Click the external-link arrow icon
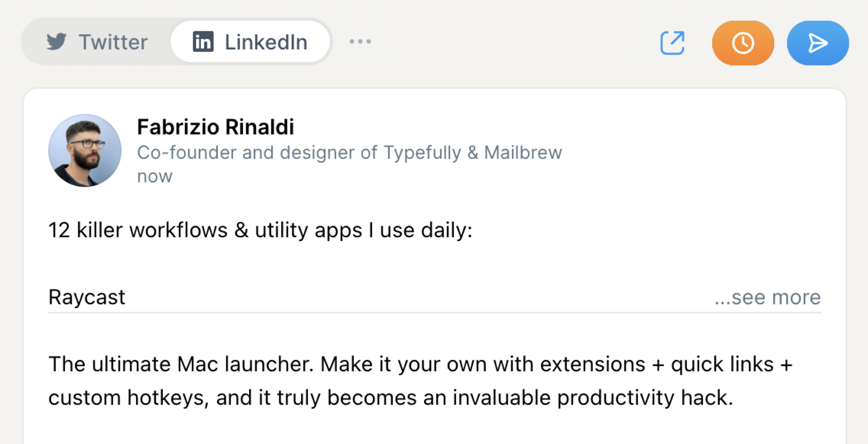 pyautogui.click(x=672, y=43)
